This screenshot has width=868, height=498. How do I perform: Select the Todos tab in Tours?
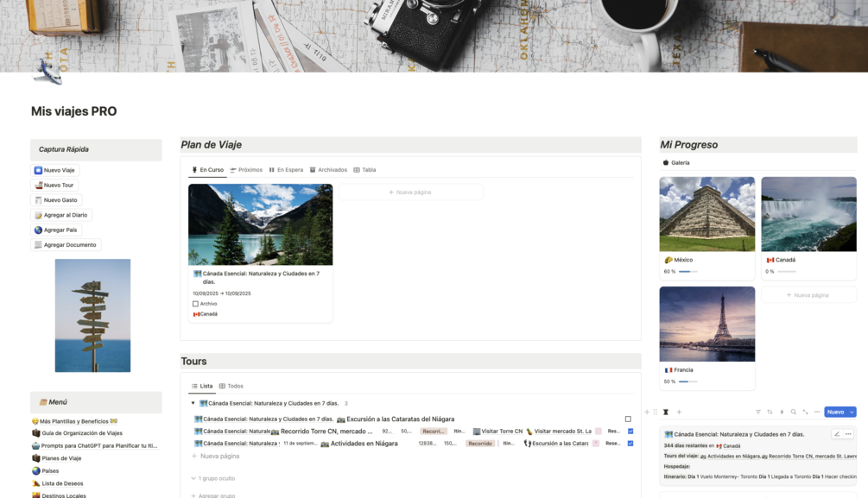(x=231, y=386)
